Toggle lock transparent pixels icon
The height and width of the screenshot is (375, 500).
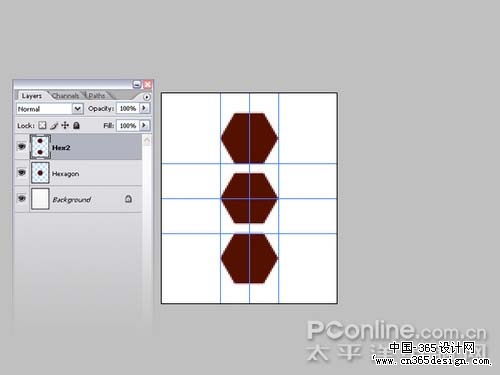click(42, 125)
